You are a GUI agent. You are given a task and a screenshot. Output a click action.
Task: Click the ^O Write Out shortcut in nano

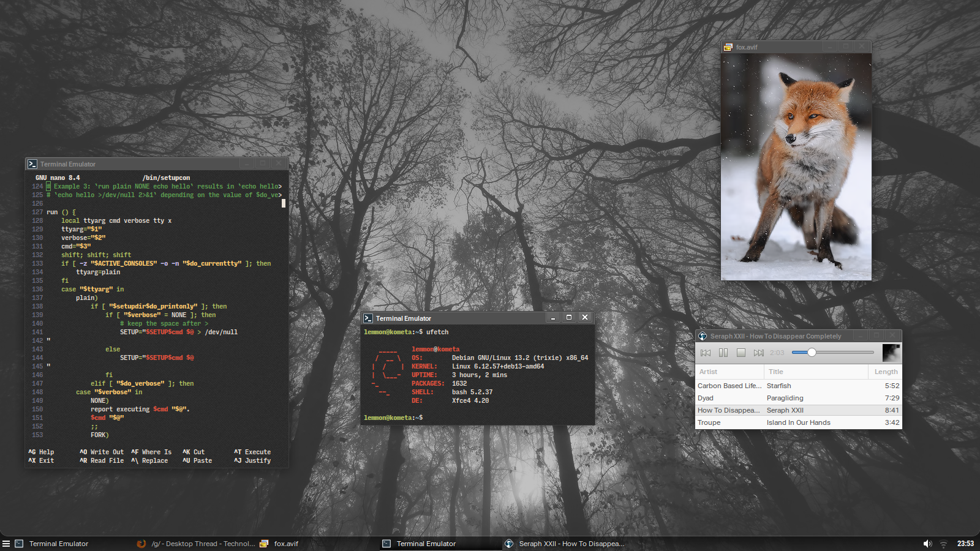(102, 452)
